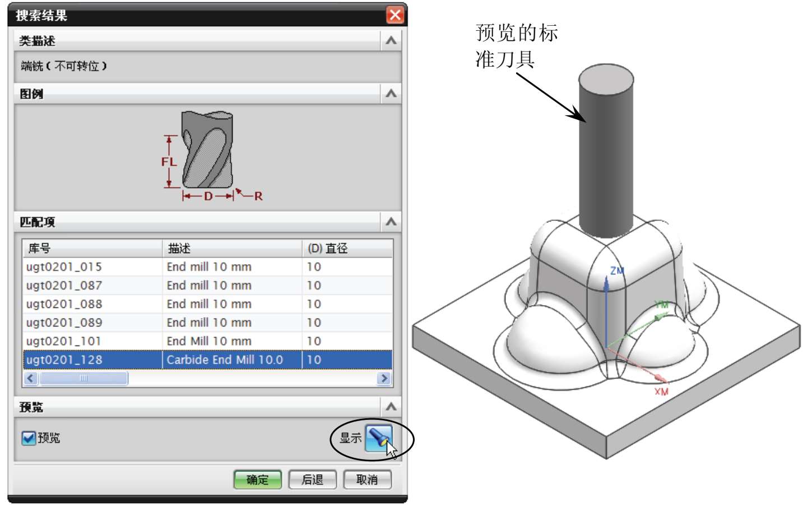Image resolution: width=812 pixels, height=505 pixels.
Task: Click the 后退 back button
Action: [x=312, y=480]
